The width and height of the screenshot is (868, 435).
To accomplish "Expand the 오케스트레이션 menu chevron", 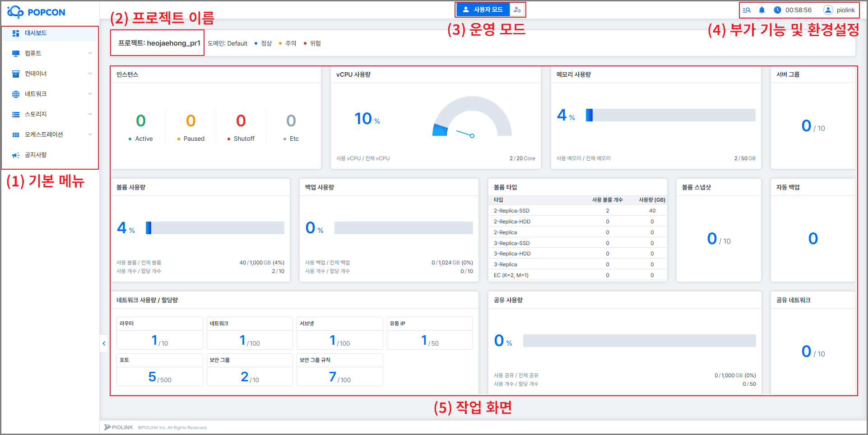I will (x=90, y=134).
